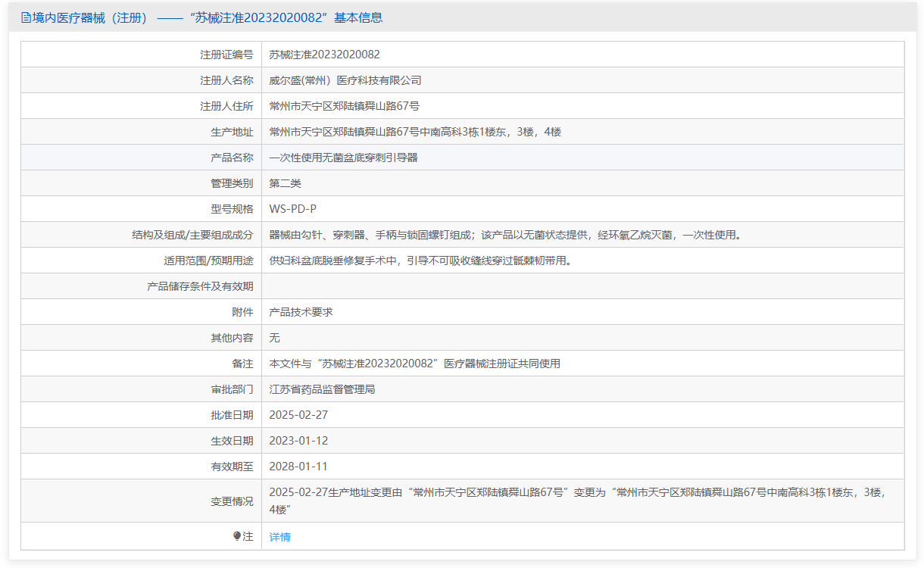Select expiry date 2028-01-11

(298, 467)
